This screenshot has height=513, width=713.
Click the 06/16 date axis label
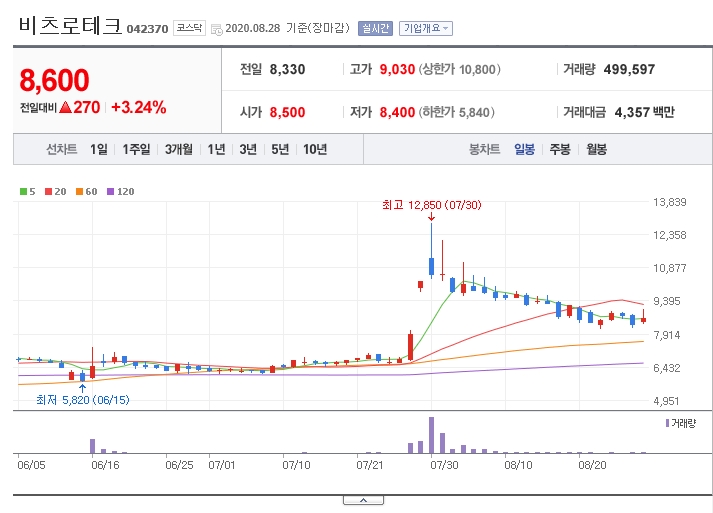click(105, 465)
